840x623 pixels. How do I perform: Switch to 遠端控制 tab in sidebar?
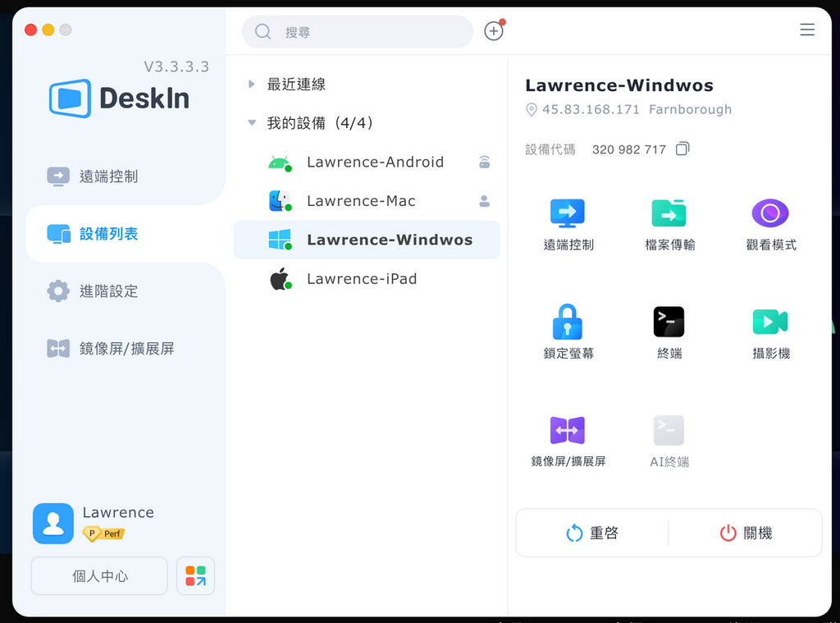pyautogui.click(x=108, y=176)
